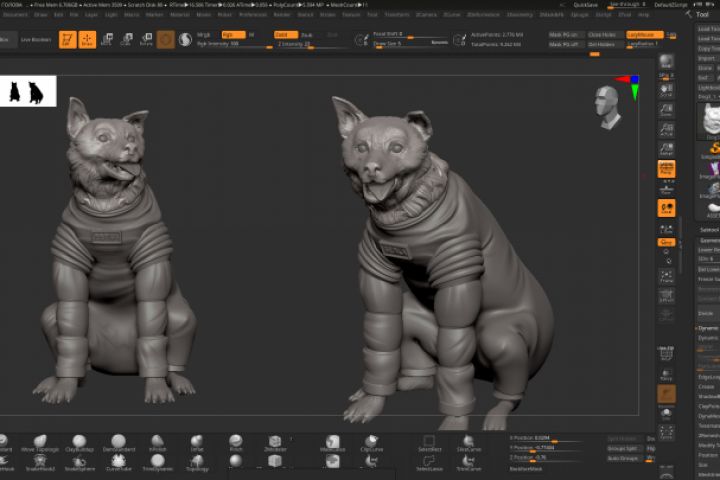Toggle the orange Local button on right shelf
Screen dimensions: 720x480
666,208
